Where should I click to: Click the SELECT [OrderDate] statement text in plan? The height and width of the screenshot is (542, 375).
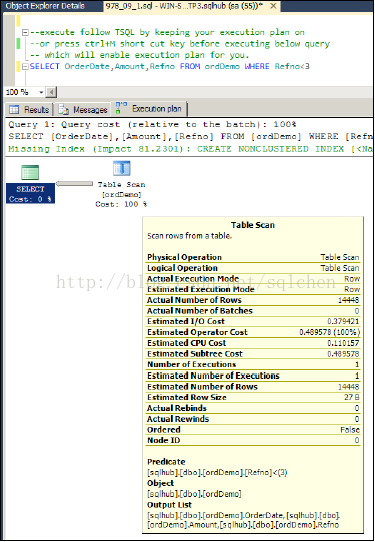pyautogui.click(x=189, y=137)
